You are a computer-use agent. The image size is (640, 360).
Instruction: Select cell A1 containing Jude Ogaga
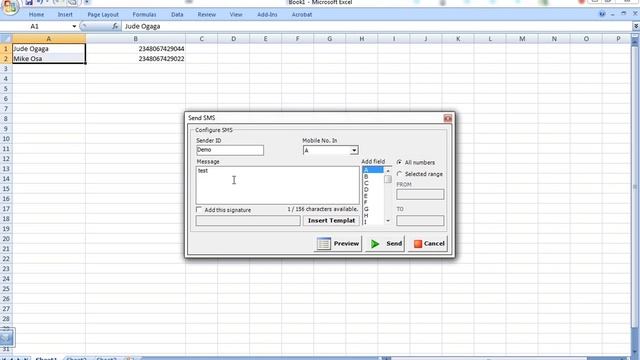tap(49, 49)
